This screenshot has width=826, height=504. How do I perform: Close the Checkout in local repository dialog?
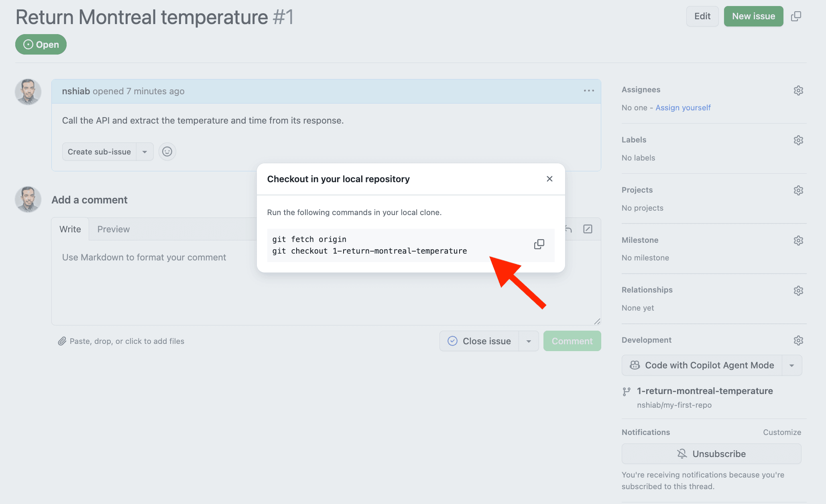point(549,179)
